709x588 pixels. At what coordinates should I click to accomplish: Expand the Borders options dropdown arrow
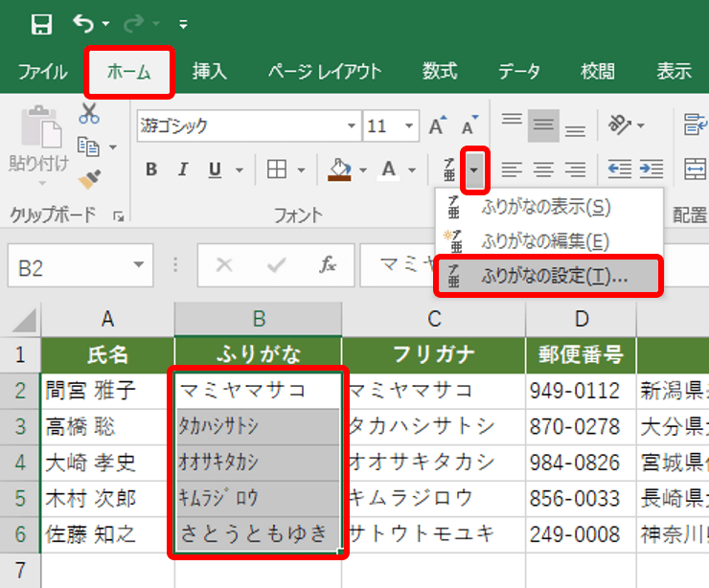click(x=301, y=170)
